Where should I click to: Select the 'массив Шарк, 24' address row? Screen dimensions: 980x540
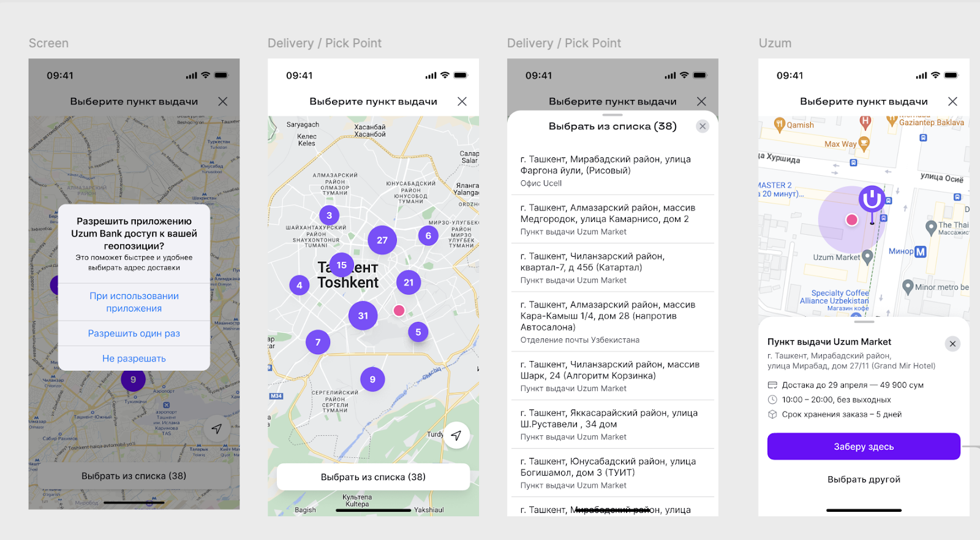[612, 376]
